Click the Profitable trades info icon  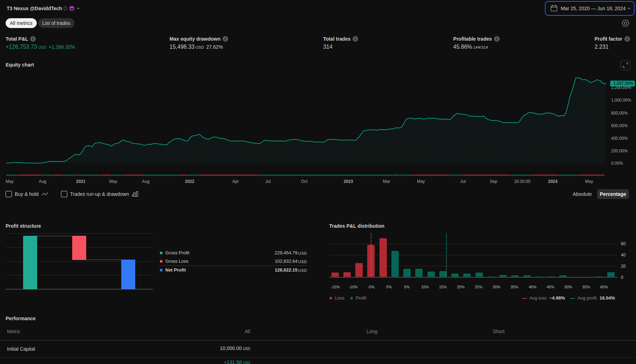pyautogui.click(x=497, y=39)
